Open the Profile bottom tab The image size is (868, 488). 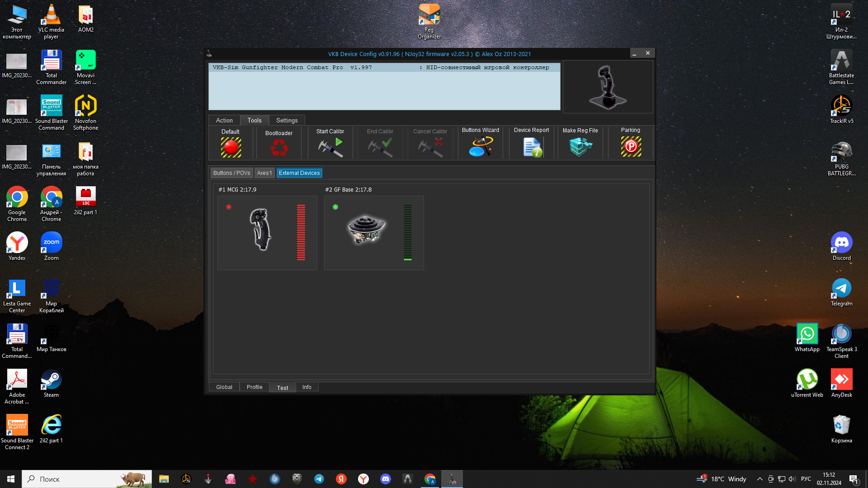tap(255, 387)
